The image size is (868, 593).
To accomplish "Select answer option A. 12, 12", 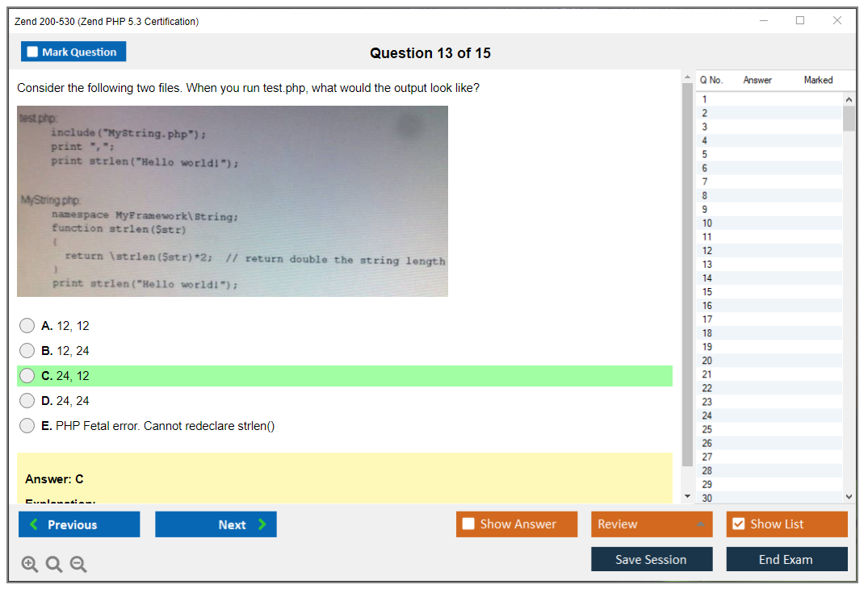I will (27, 326).
